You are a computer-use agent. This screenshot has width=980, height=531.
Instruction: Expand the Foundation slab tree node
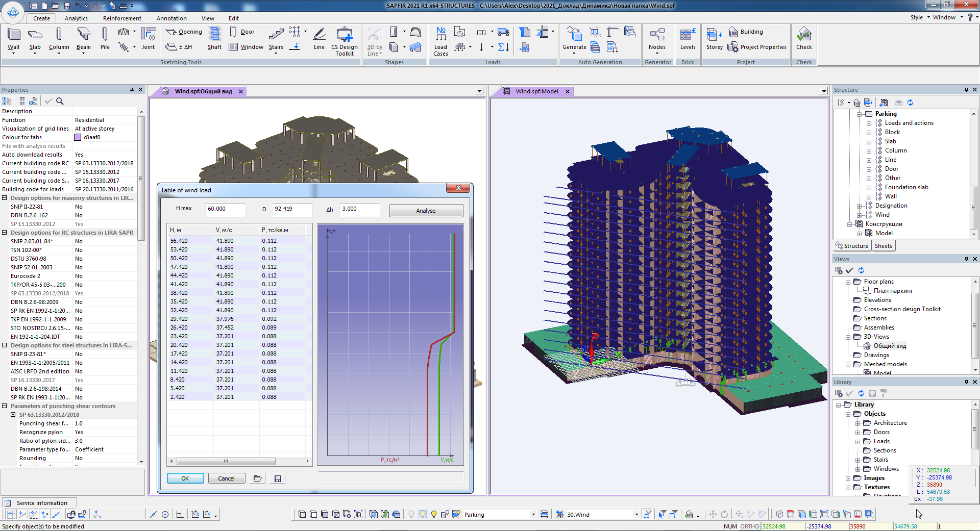pos(869,187)
